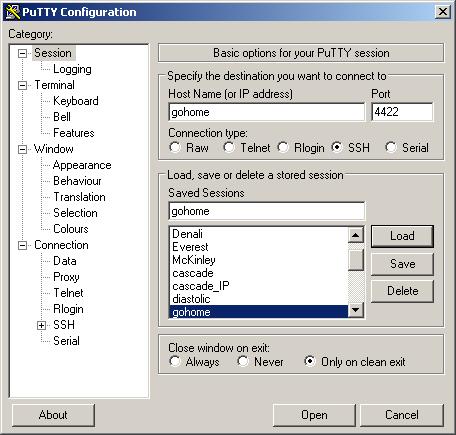Select the Logging category item
The height and width of the screenshot is (435, 456).
coord(72,69)
